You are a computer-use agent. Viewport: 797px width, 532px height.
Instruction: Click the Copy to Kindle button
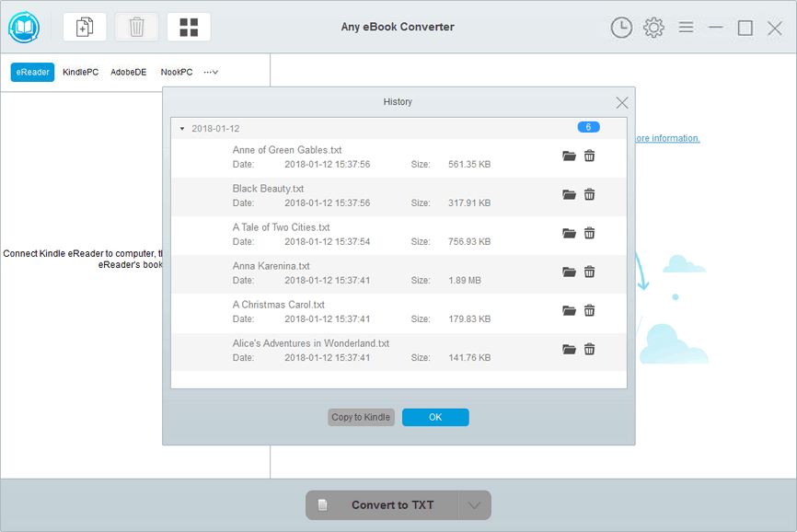click(361, 417)
